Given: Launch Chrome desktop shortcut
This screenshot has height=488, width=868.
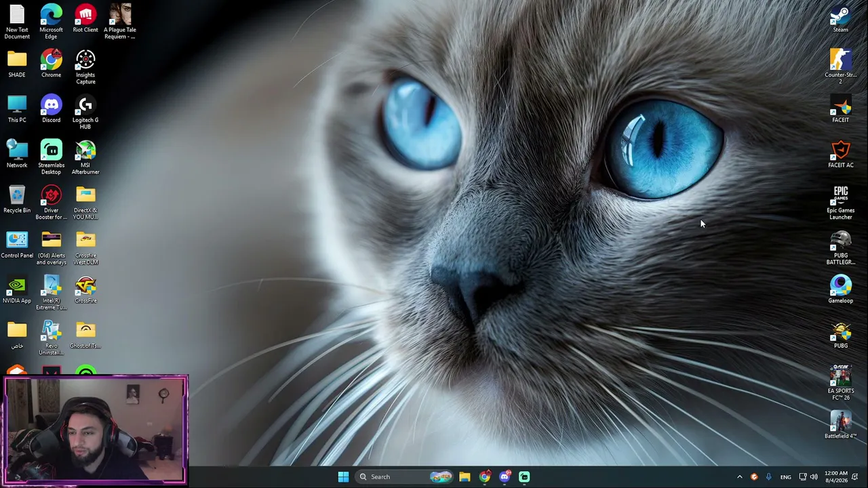Looking at the screenshot, I should (x=51, y=64).
